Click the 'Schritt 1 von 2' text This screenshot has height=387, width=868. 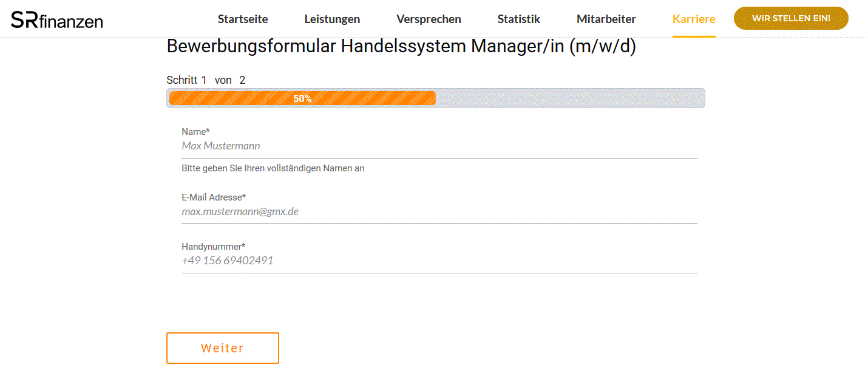point(206,80)
